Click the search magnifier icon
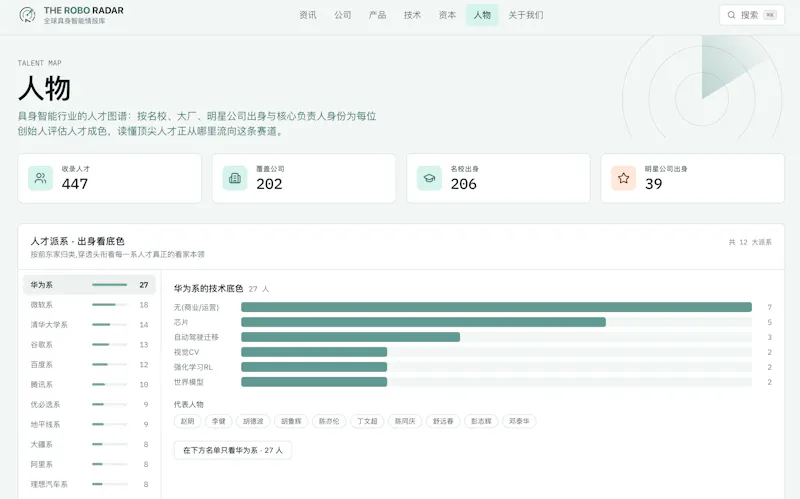 point(731,15)
